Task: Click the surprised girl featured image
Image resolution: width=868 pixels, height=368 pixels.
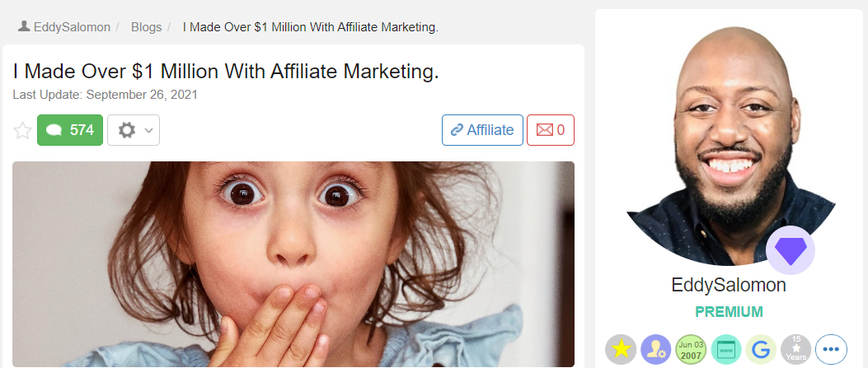Action: point(293,264)
